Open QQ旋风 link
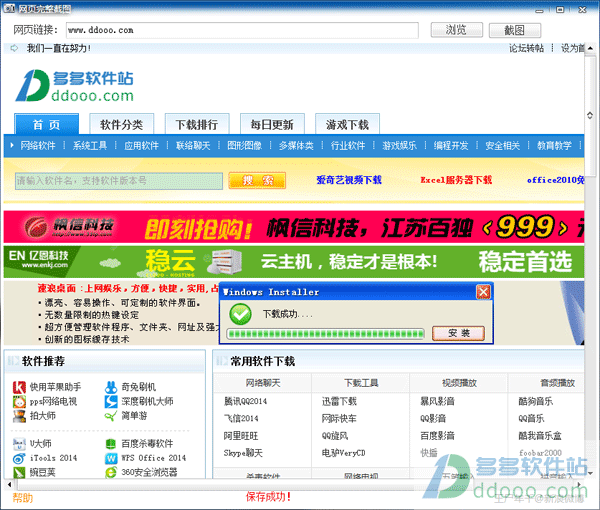Image resolution: width=600 pixels, height=510 pixels. point(335,436)
